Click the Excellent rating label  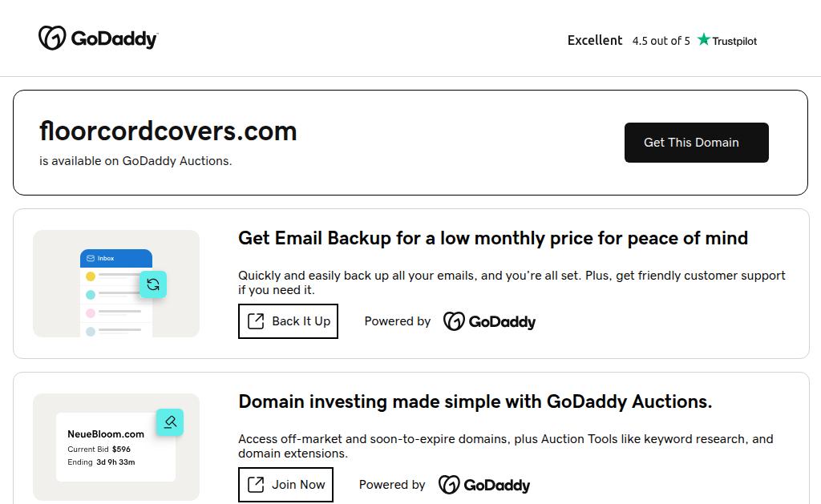click(595, 40)
